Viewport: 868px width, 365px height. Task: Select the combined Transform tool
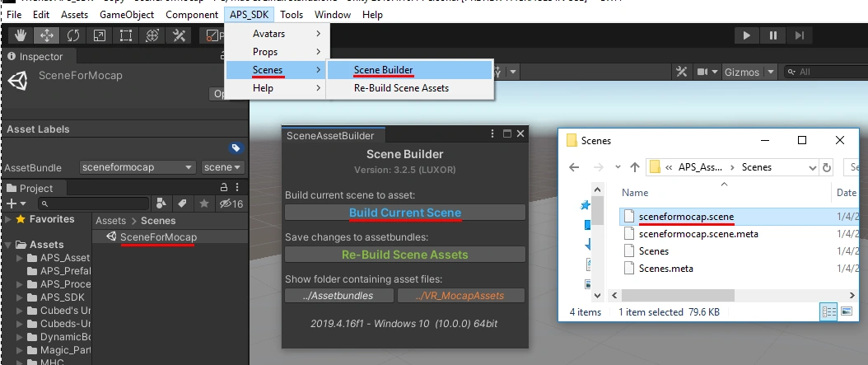tap(152, 35)
